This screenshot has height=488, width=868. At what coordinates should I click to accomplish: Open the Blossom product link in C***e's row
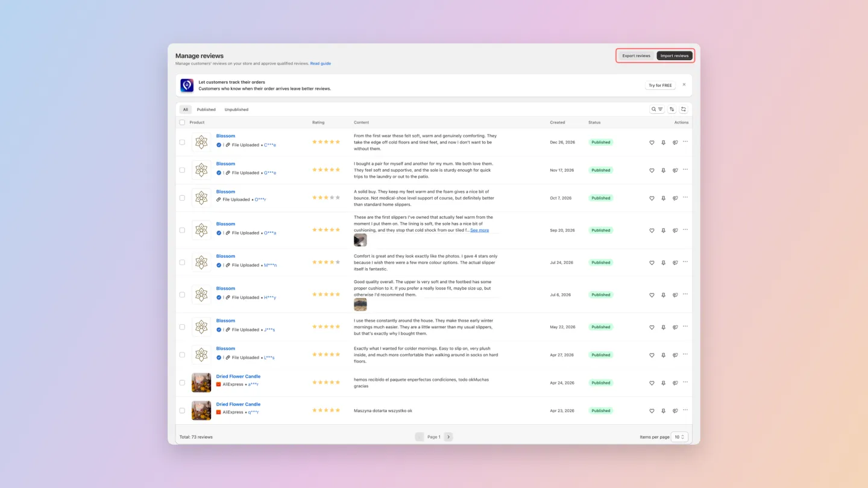coord(225,136)
